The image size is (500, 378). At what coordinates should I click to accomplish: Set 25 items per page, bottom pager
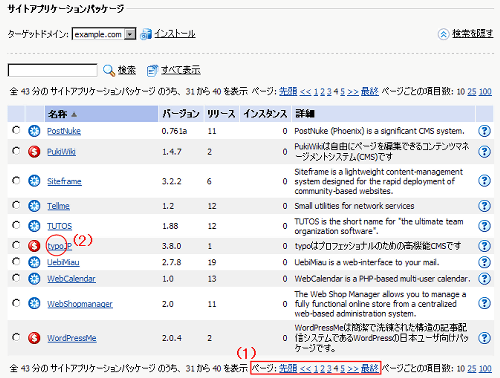pyautogui.click(x=472, y=368)
